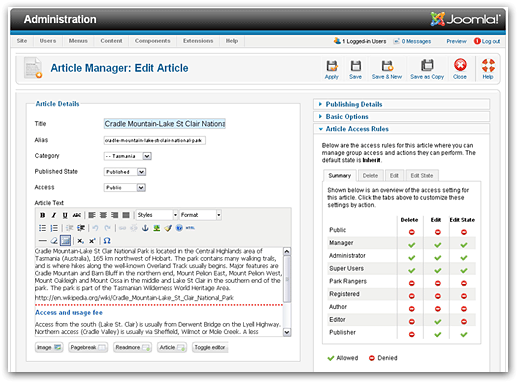The image size is (518, 385).
Task: Insert special character omega icon
Action: tap(107, 241)
